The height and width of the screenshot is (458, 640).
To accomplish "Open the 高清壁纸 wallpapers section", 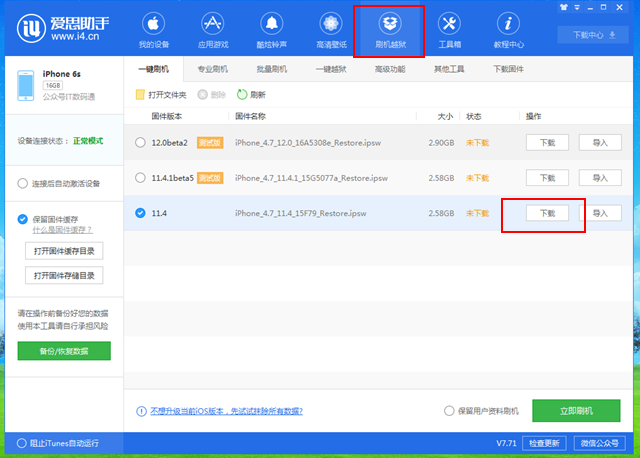I will tap(330, 29).
